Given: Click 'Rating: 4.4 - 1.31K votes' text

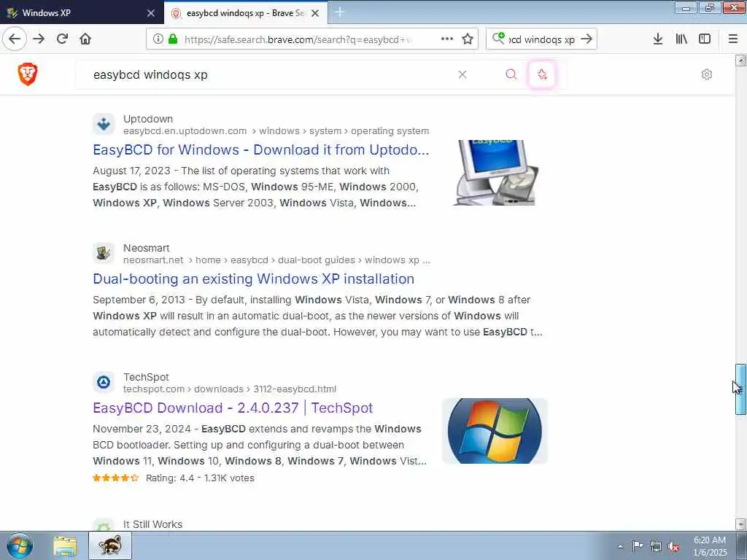Looking at the screenshot, I should pyautogui.click(x=200, y=478).
